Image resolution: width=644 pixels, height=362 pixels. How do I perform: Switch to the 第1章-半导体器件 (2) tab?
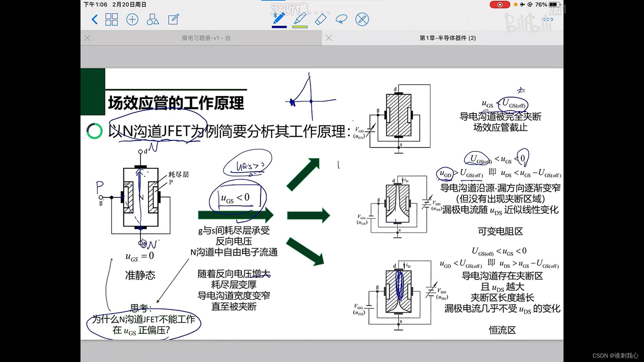pos(447,38)
